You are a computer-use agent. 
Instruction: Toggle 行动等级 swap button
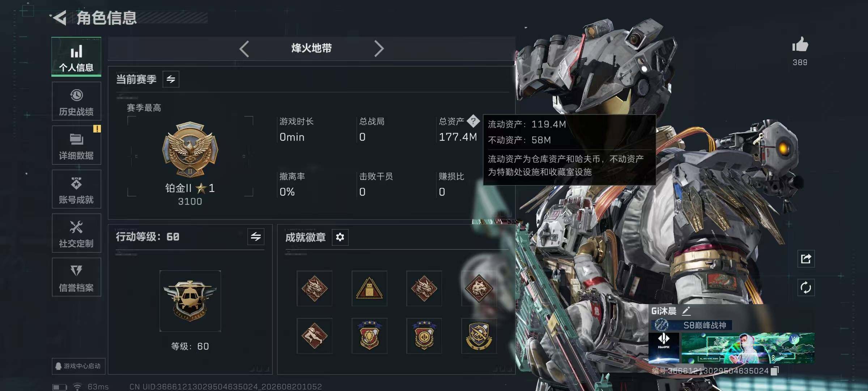click(256, 237)
